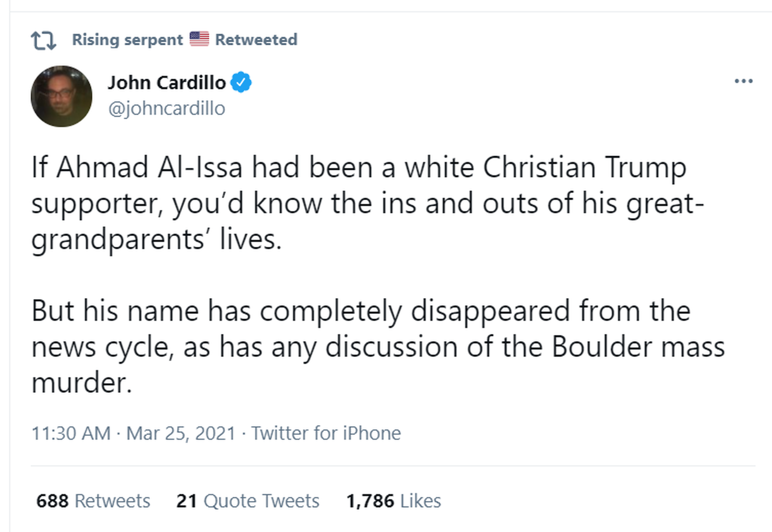The width and height of the screenshot is (772, 532).
Task: Click the retweet arrows icon
Action: click(x=43, y=40)
